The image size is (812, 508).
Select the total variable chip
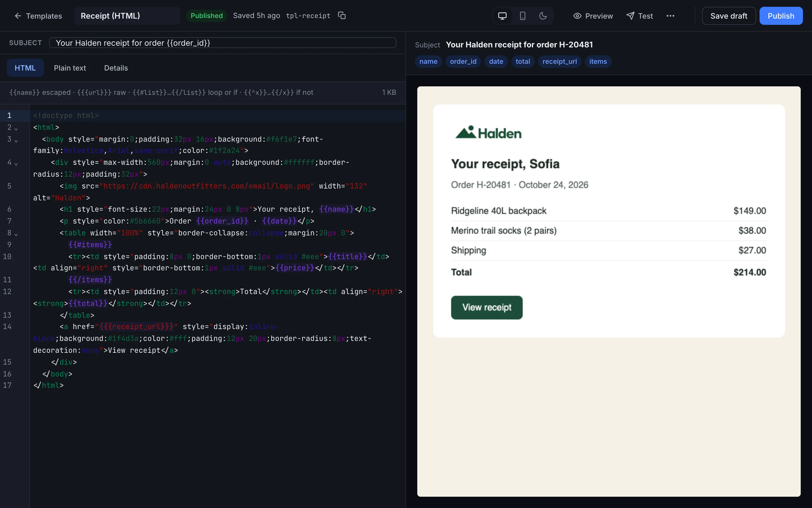[x=522, y=62]
